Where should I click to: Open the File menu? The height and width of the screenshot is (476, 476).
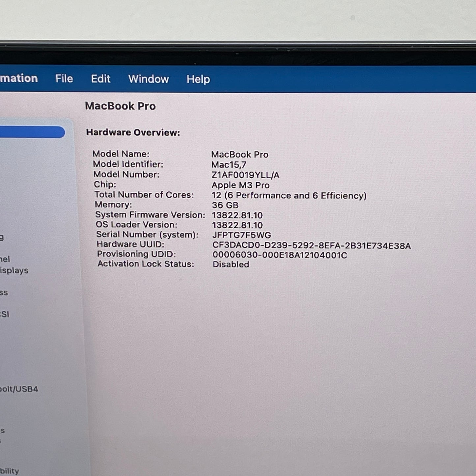tap(64, 79)
